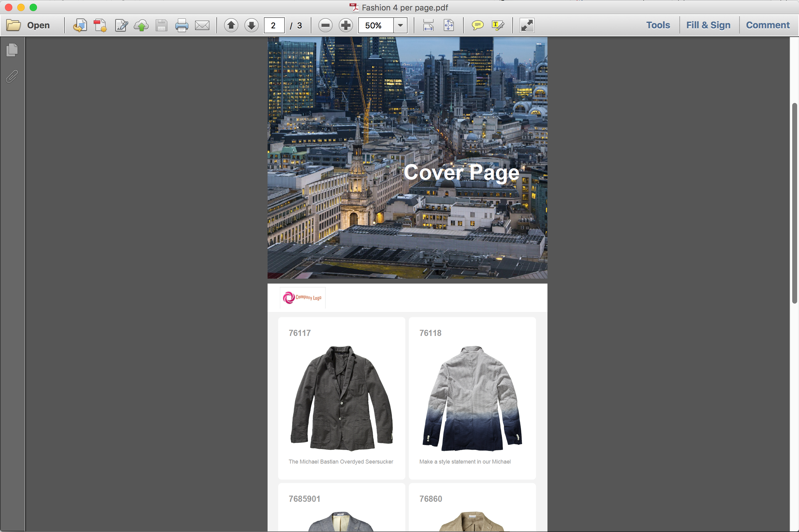This screenshot has width=799, height=532.
Task: Click the total page count '3'
Action: [300, 26]
